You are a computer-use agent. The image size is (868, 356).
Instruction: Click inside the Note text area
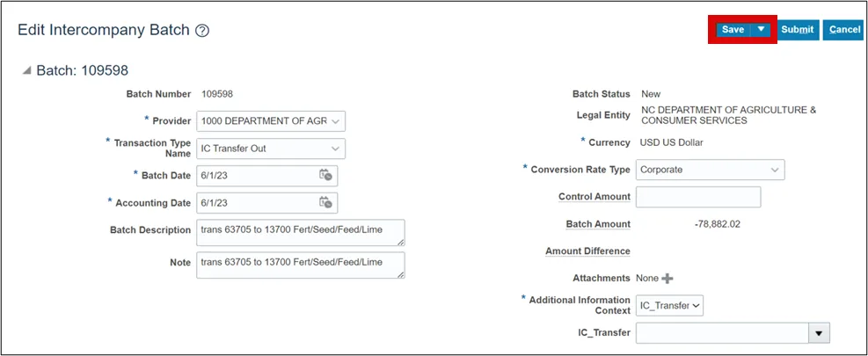click(x=300, y=264)
